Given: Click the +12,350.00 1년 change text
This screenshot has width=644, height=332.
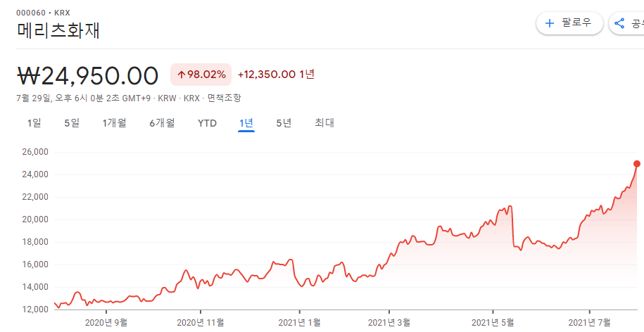Looking at the screenshot, I should tap(276, 75).
